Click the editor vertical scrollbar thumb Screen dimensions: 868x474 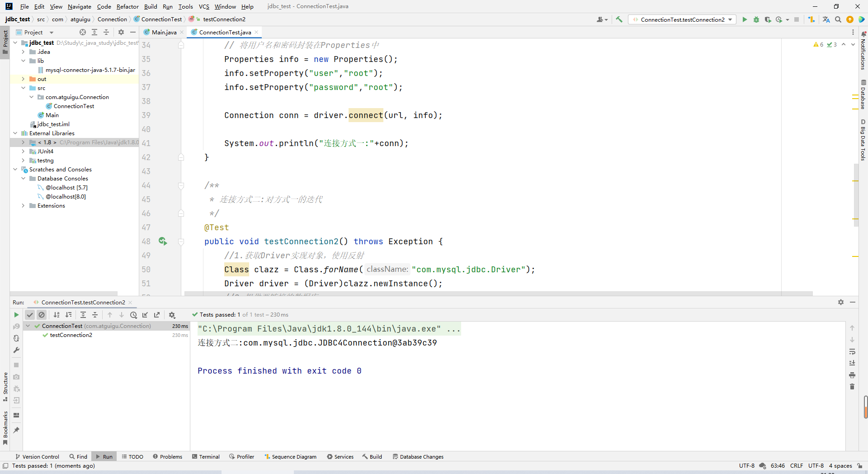click(856, 195)
